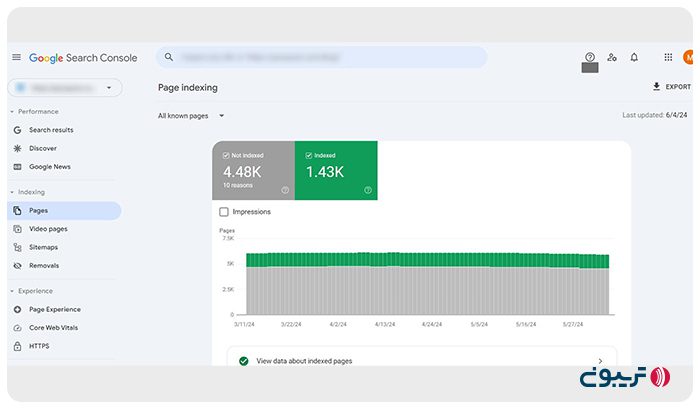
Task: Open the notifications bell
Action: [x=634, y=57]
